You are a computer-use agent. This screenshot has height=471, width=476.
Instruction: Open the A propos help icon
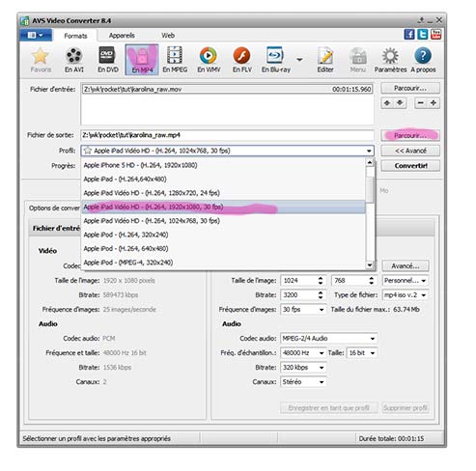click(x=423, y=60)
